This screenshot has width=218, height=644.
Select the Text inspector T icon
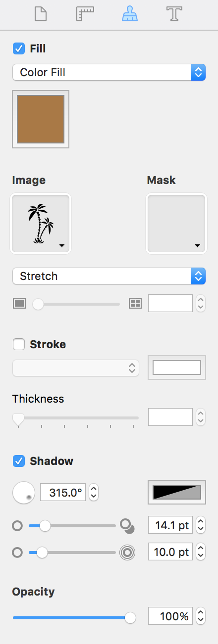pyautogui.click(x=174, y=14)
